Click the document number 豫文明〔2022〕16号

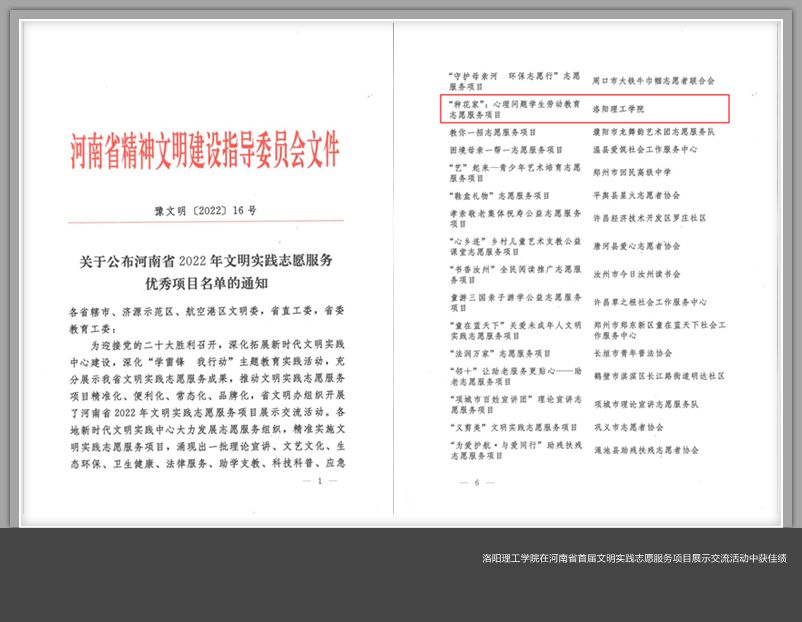(205, 211)
